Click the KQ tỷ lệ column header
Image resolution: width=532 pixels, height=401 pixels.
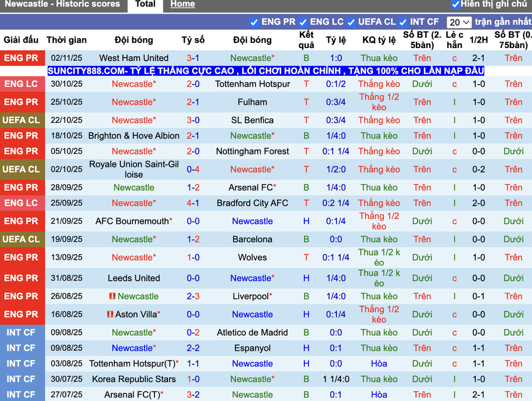[379, 40]
